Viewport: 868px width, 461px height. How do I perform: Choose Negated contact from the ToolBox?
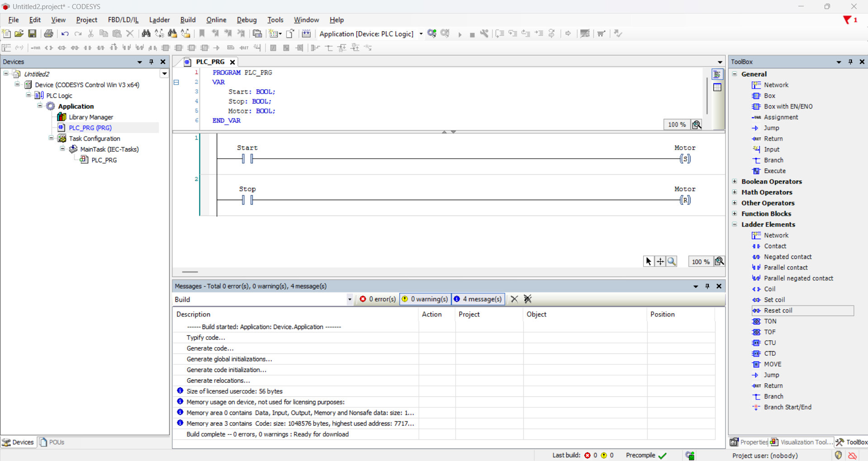[787, 257]
